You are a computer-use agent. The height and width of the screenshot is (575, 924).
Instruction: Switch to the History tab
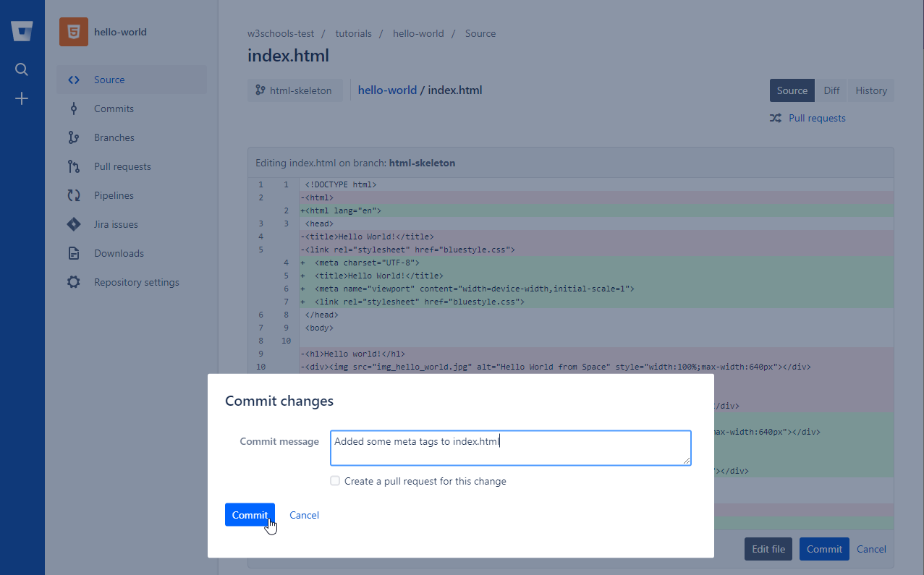[870, 90]
